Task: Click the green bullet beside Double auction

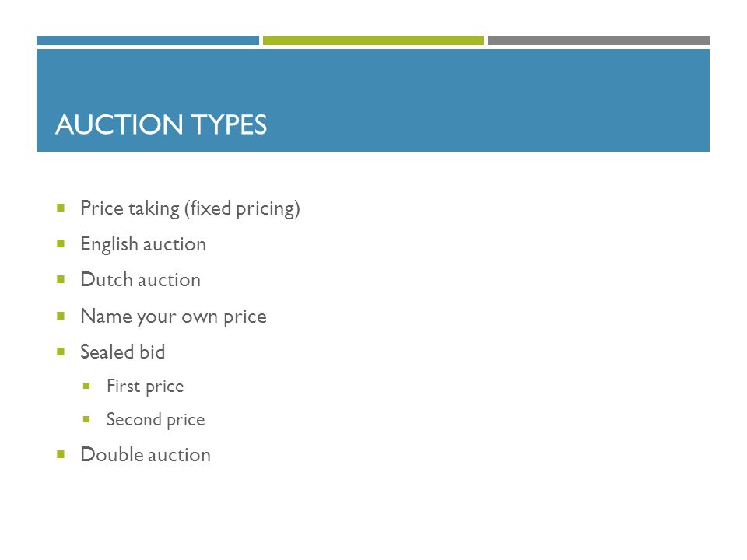Action: [x=61, y=454]
